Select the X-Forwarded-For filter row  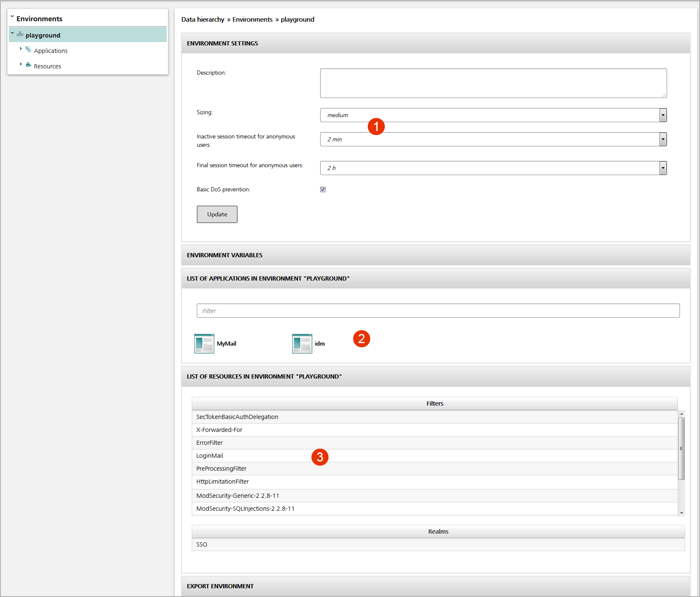point(435,430)
